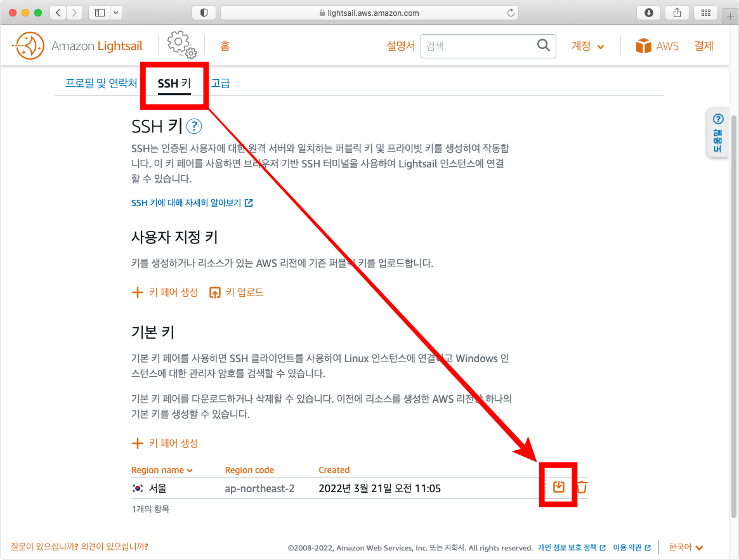Open 이용 약관 link

coord(632,547)
